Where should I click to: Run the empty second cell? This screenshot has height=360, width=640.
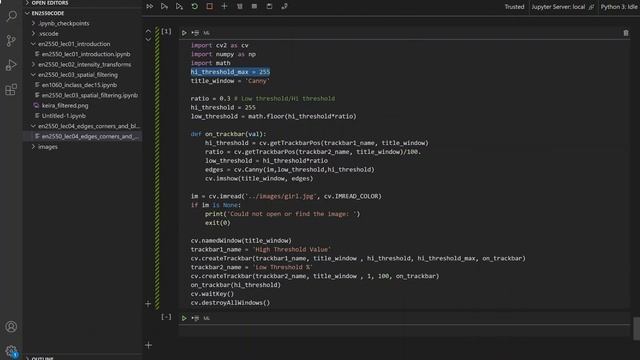(184, 318)
